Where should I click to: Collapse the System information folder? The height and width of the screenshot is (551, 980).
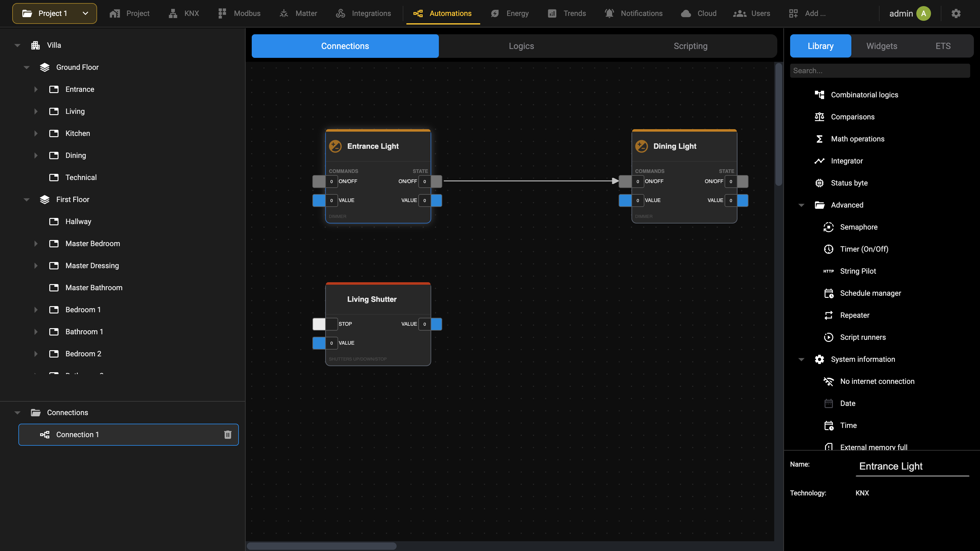pos(801,360)
